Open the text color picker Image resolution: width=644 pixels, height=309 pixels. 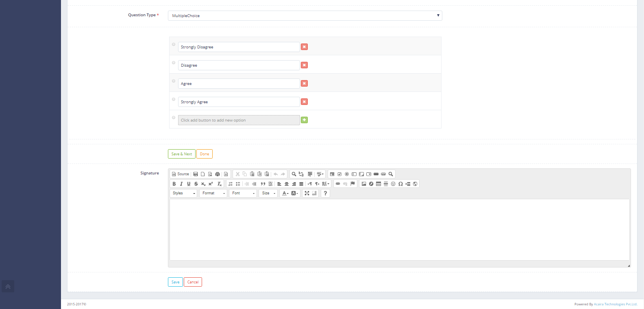(x=285, y=193)
